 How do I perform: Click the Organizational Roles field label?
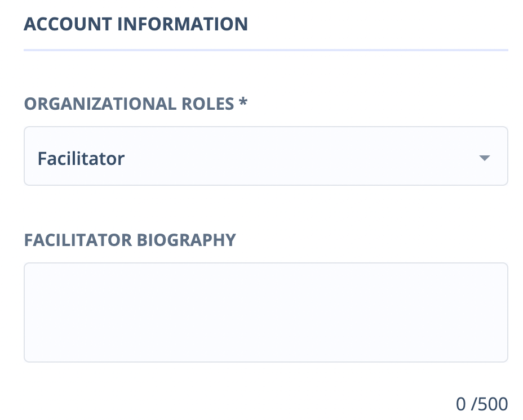pos(128,104)
